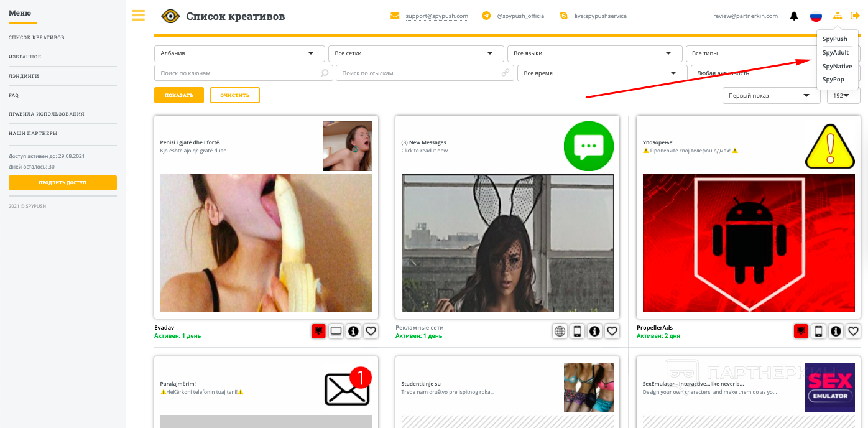
Task: Click mobile device icon on New Messages card
Action: tap(577, 332)
